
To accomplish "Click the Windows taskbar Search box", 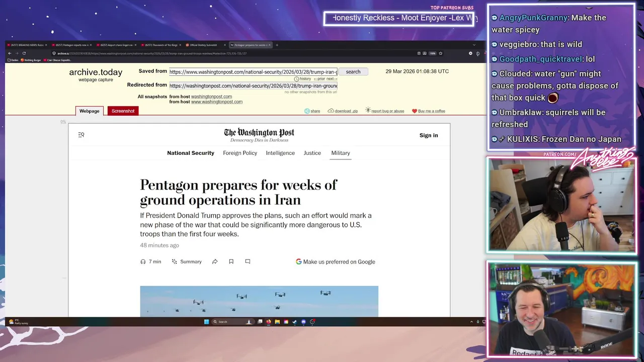I will coord(233,322).
